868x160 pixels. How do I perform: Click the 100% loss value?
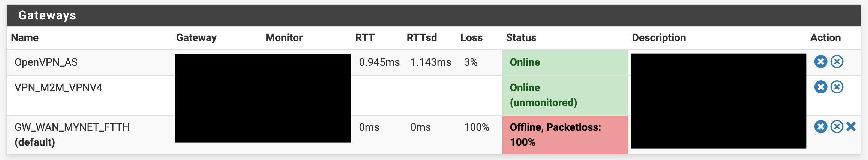477,127
